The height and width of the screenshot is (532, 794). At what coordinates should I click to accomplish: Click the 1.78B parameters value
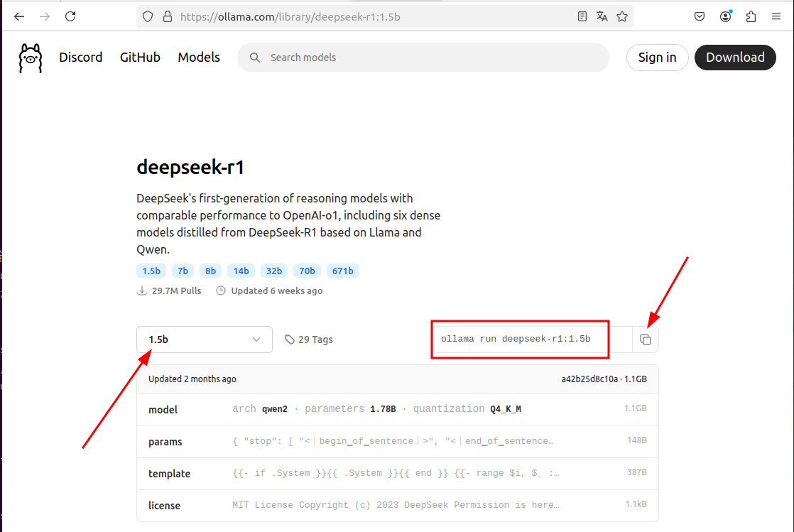click(x=383, y=409)
